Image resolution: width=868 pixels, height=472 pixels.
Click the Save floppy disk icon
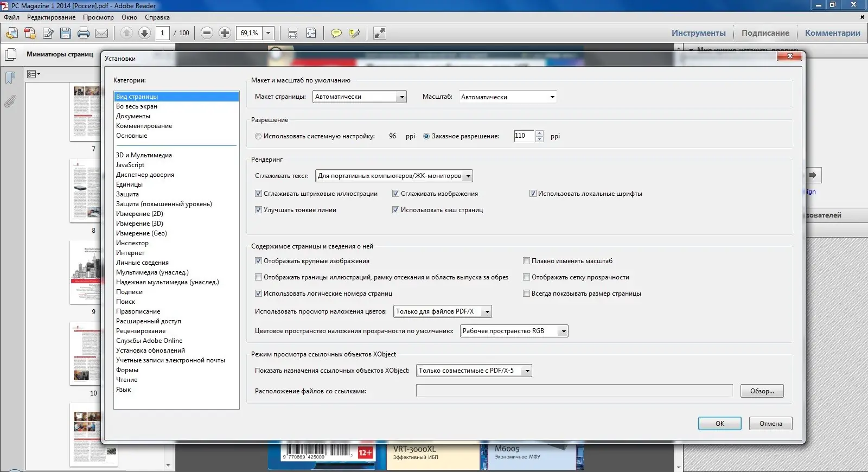click(66, 33)
